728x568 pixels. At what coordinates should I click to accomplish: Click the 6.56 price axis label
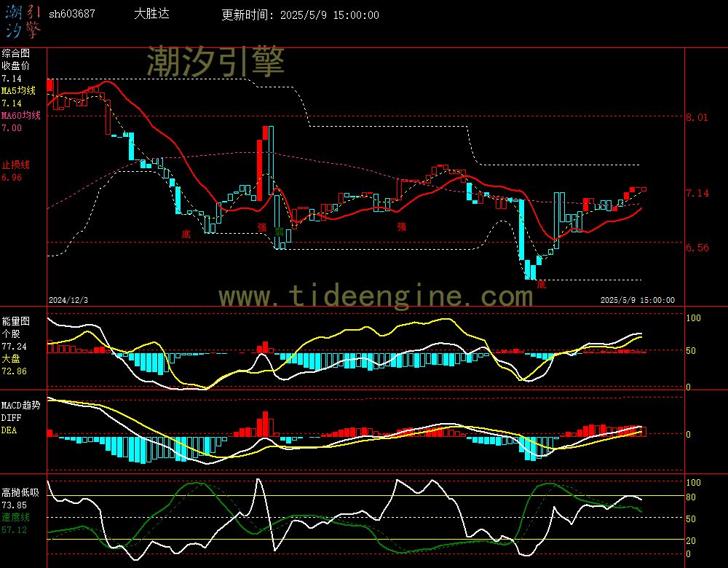coord(697,248)
